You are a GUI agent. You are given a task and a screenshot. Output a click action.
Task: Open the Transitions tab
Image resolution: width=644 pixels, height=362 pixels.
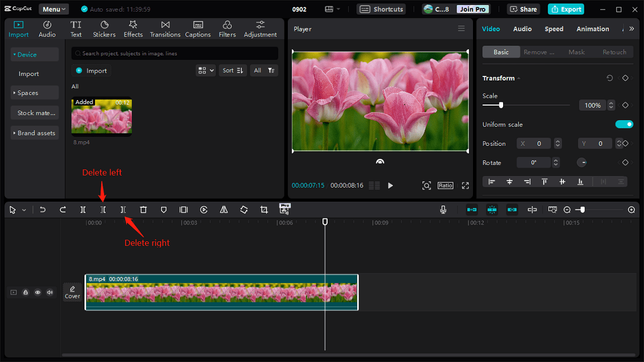165,29
